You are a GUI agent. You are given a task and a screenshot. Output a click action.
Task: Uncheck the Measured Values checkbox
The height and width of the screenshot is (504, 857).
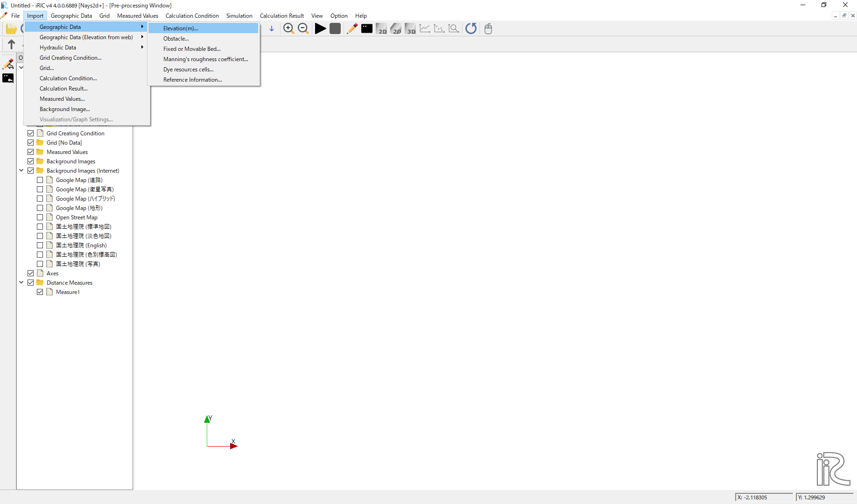[31, 152]
